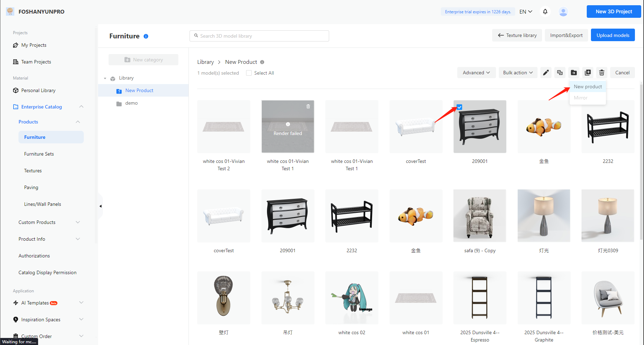Click the trash delete icon in toolbar
Screen dimensions: 644x345
pos(602,73)
